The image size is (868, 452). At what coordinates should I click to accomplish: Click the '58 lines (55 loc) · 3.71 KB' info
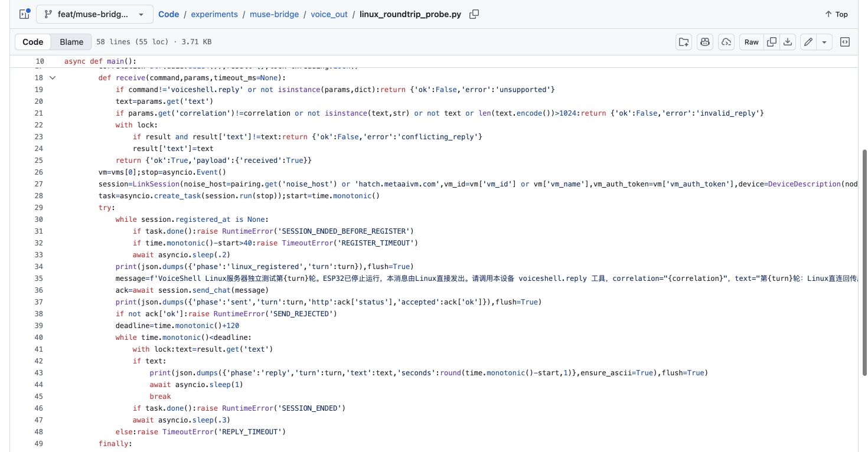(154, 42)
